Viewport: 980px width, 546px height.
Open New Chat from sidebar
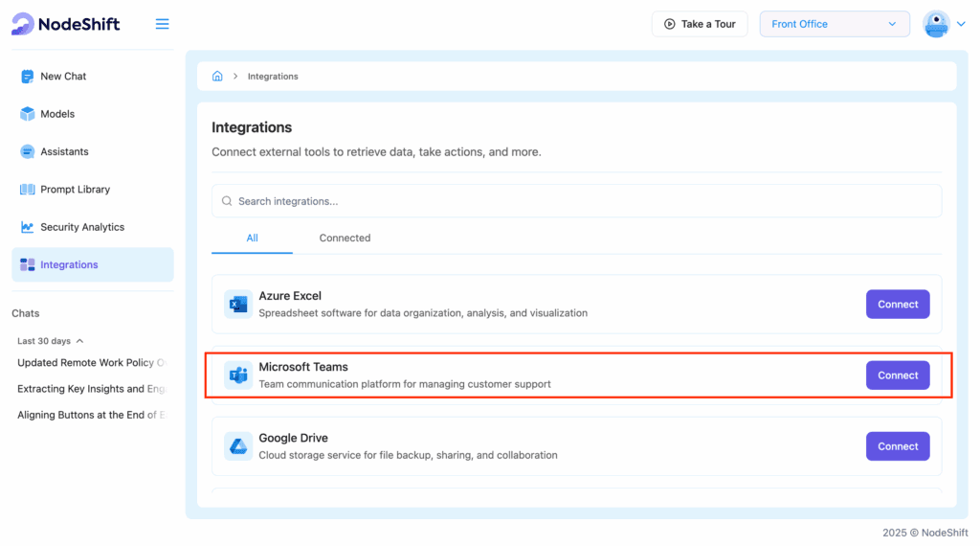point(63,77)
